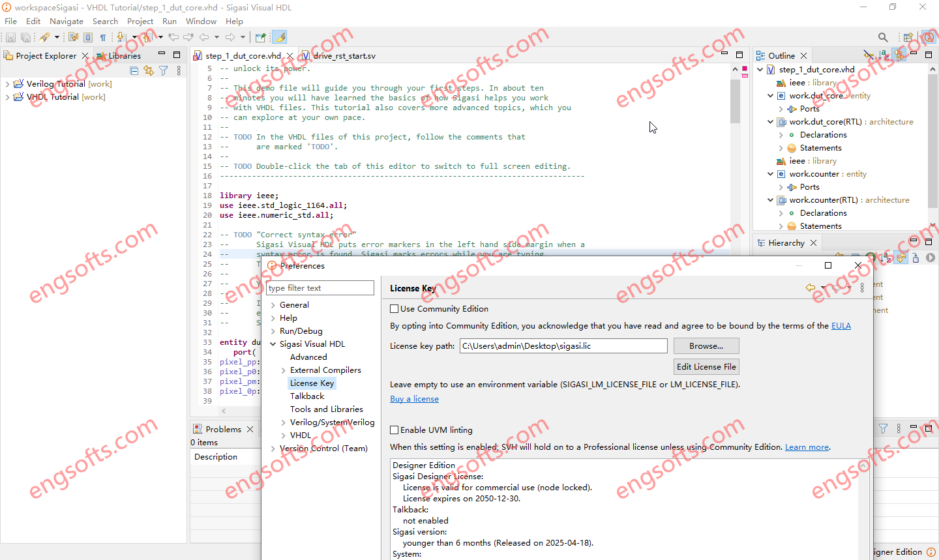Click the Sigasi perspective icon

pos(929,37)
